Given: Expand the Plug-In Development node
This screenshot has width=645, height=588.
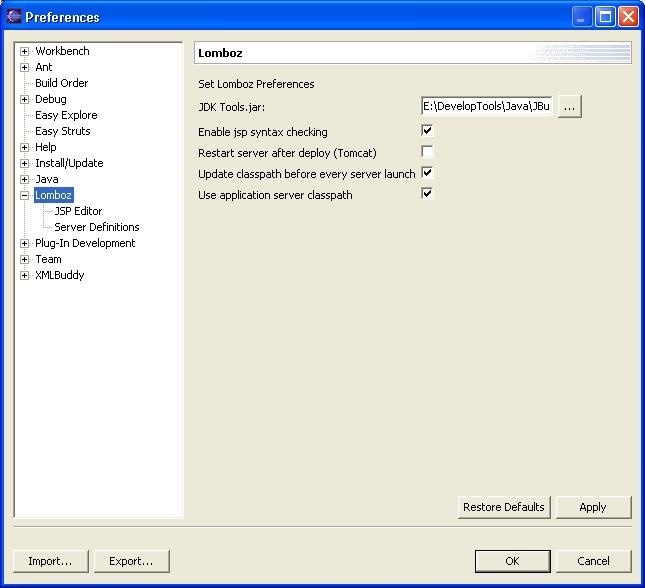Looking at the screenshot, I should point(24,244).
